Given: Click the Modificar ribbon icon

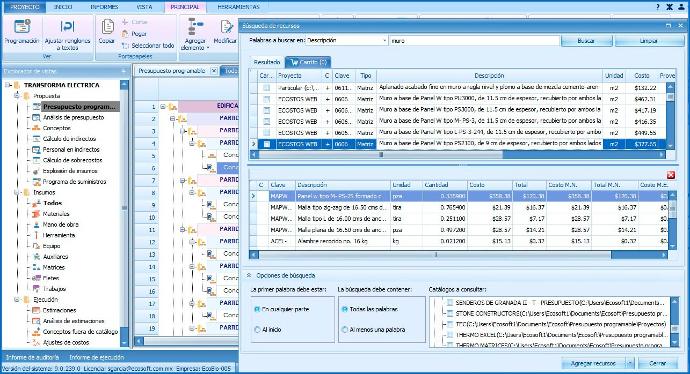Looking at the screenshot, I should point(226,27).
